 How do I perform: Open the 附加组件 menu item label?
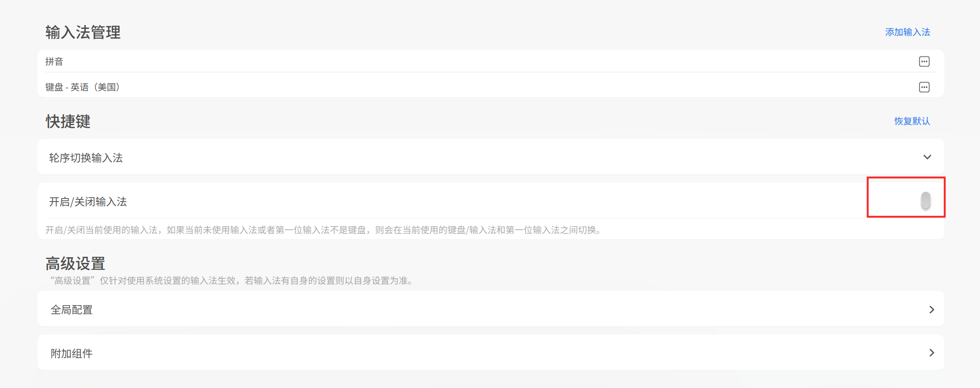coord(72,353)
